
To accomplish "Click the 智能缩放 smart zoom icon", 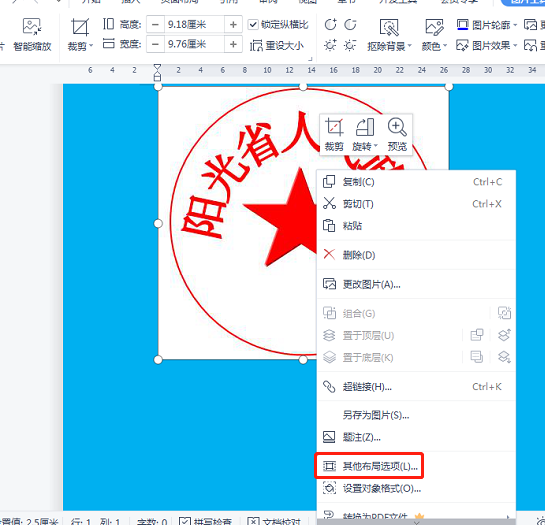I will click(x=32, y=27).
